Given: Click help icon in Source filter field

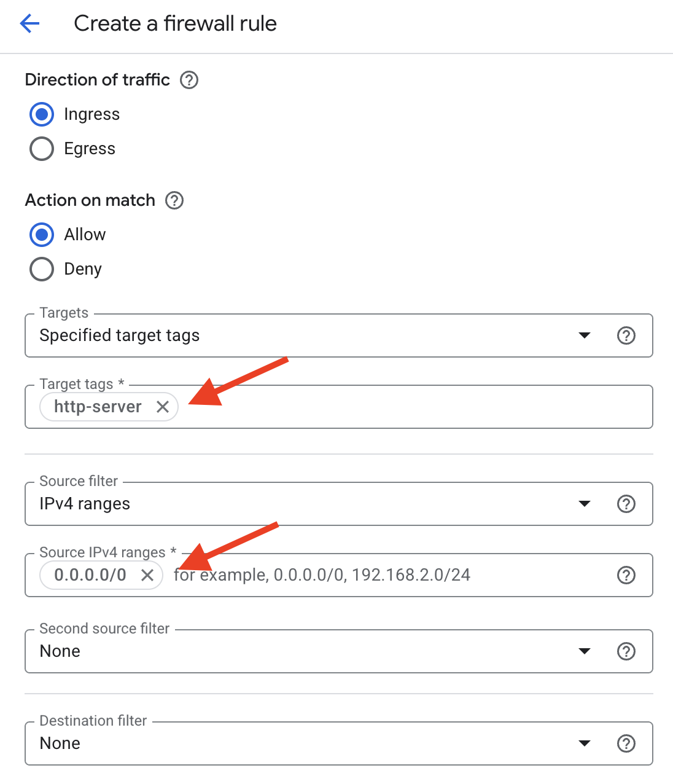Looking at the screenshot, I should click(626, 504).
